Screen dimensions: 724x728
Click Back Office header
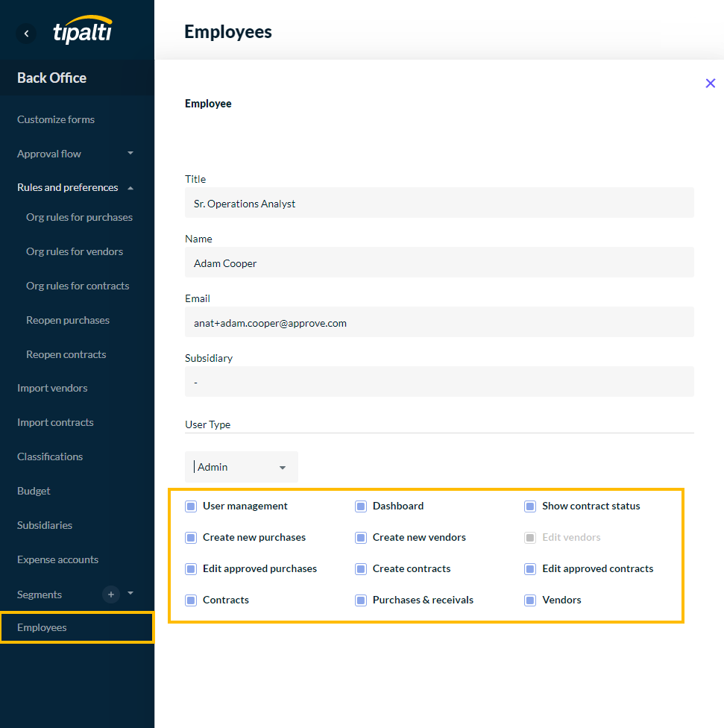(51, 78)
